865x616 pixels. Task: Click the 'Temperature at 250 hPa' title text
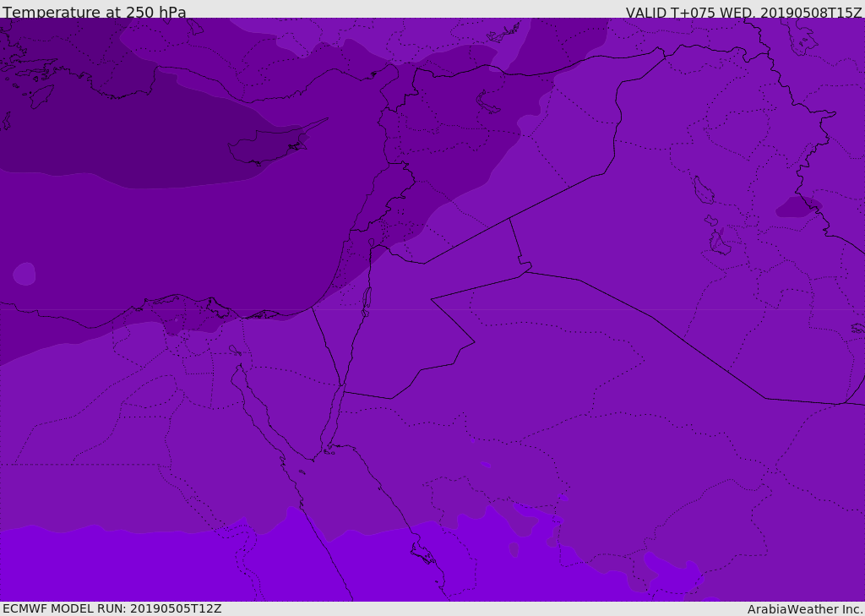click(95, 12)
